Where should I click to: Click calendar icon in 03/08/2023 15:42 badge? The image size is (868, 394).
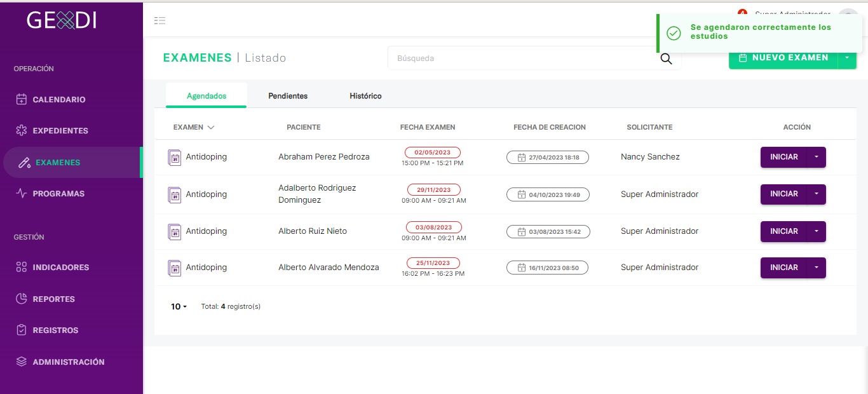522,231
